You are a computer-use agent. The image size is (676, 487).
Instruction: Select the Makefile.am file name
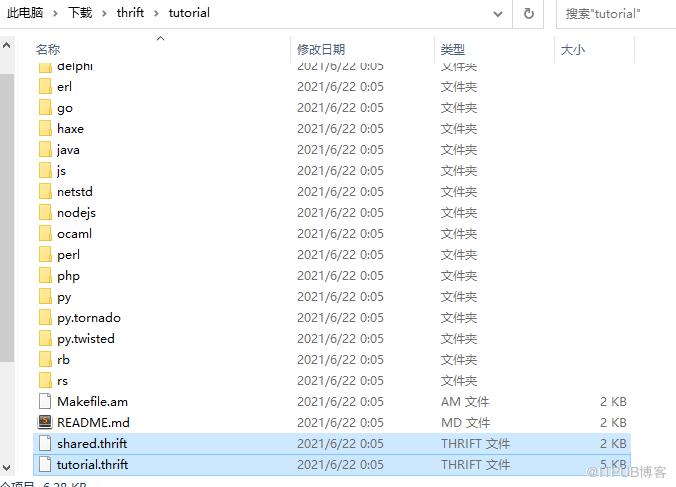(92, 402)
